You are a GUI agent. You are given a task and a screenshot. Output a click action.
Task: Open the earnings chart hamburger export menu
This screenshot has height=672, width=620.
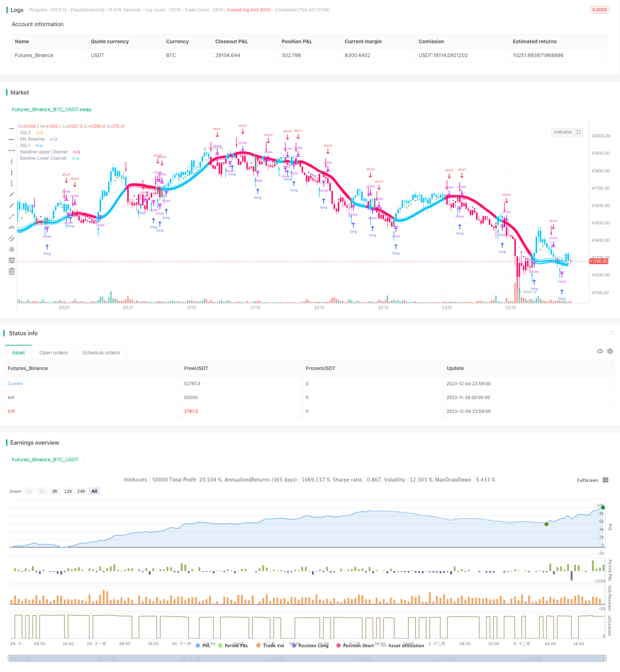point(605,480)
